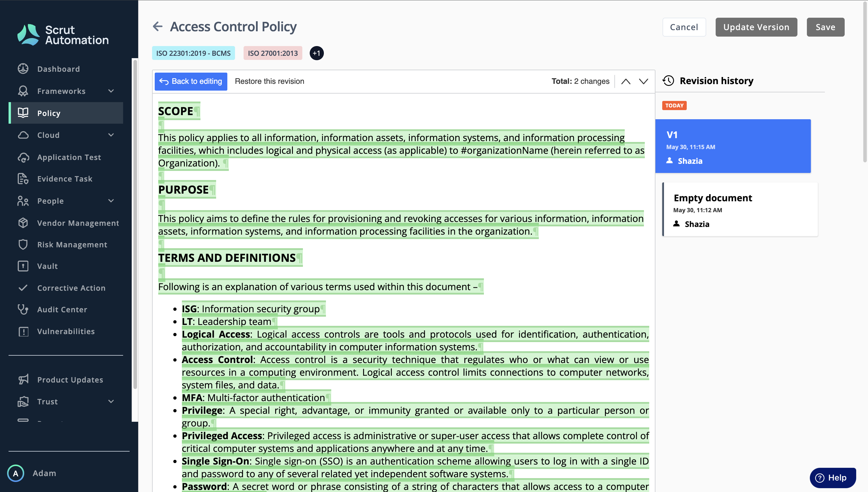The image size is (868, 492).
Task: Click the Adam user name
Action: [44, 473]
